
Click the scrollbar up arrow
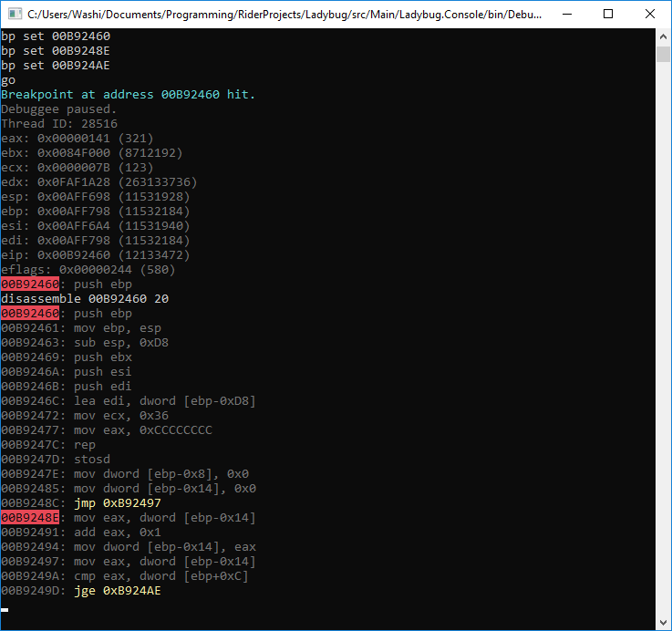click(x=663, y=36)
